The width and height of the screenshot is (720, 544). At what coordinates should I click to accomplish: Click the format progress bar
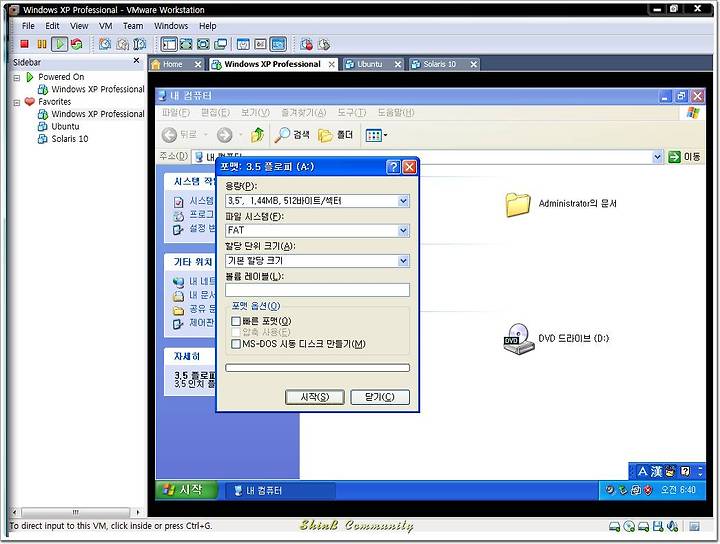317,368
